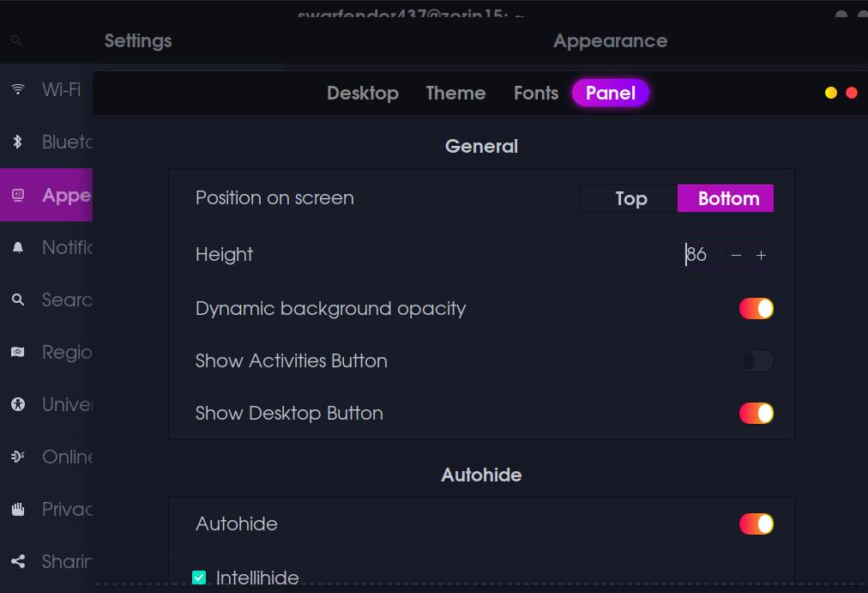Image resolution: width=868 pixels, height=593 pixels.
Task: Increase panel height with plus button
Action: 761,256
